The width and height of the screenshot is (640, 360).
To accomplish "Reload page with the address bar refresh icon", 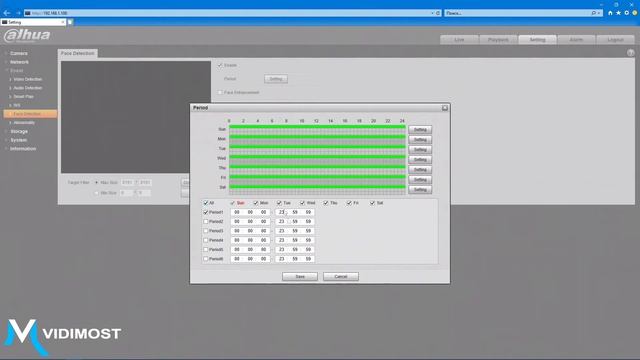I will (x=438, y=13).
